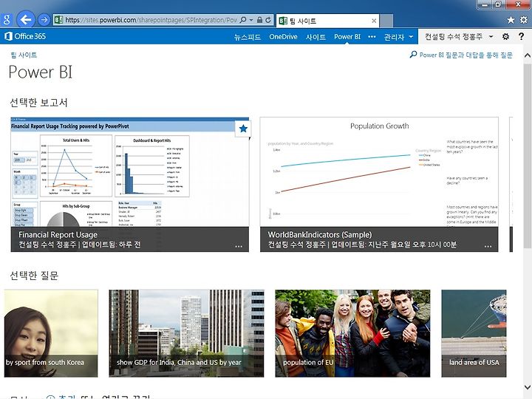
Task: Open a new blank browser tab
Action: click(x=386, y=21)
